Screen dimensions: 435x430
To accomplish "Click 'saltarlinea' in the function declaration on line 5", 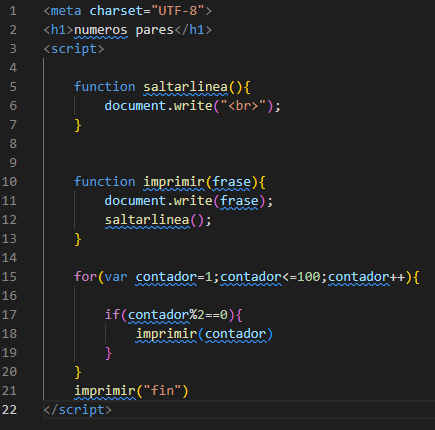I will tap(186, 87).
